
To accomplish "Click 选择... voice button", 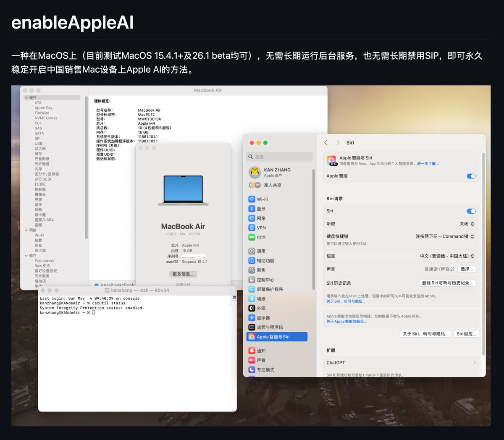I will click(x=467, y=269).
